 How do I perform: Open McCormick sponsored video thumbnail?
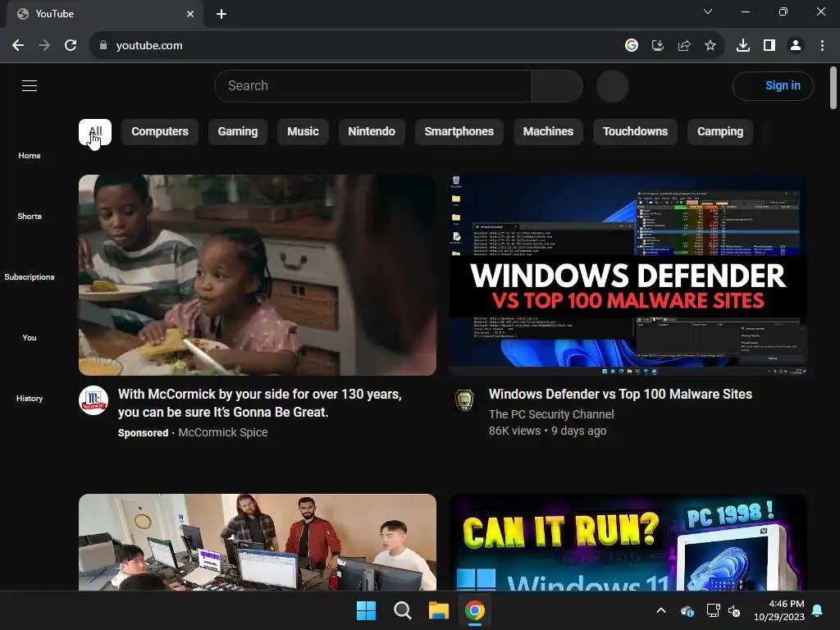tap(258, 275)
